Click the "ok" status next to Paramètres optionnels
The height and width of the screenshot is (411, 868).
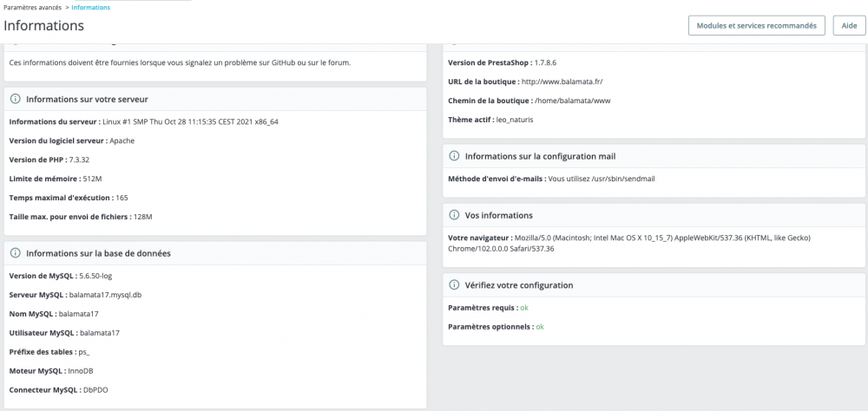[540, 327]
